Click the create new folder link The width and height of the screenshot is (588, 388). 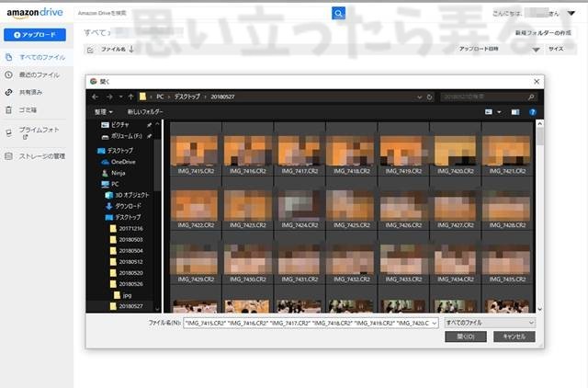(x=543, y=33)
